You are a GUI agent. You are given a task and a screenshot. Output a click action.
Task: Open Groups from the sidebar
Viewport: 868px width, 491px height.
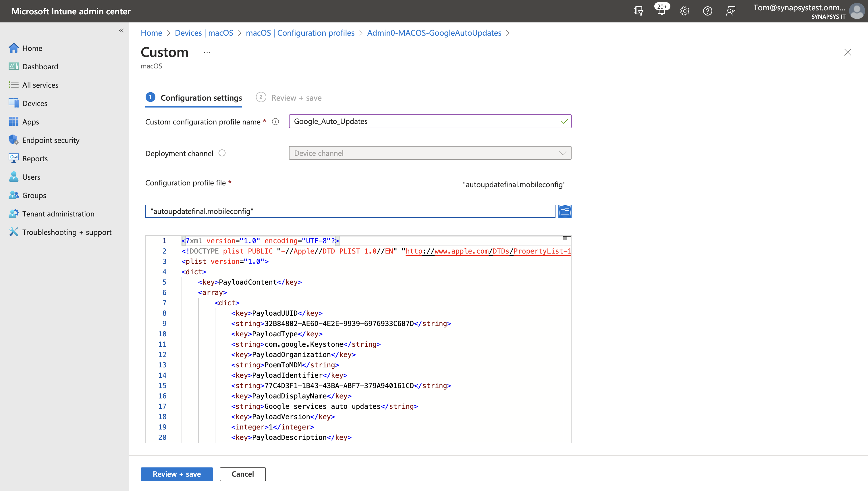coord(34,195)
